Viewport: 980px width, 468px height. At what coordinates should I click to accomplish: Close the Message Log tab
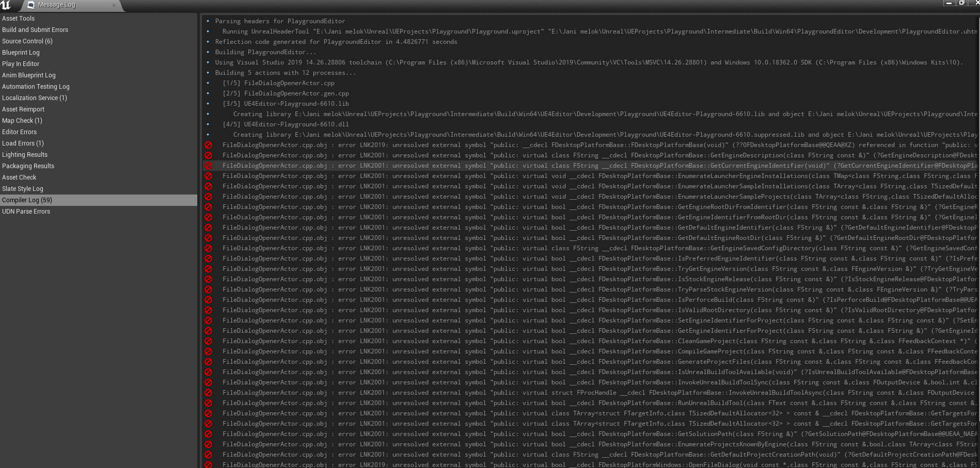coord(114,5)
